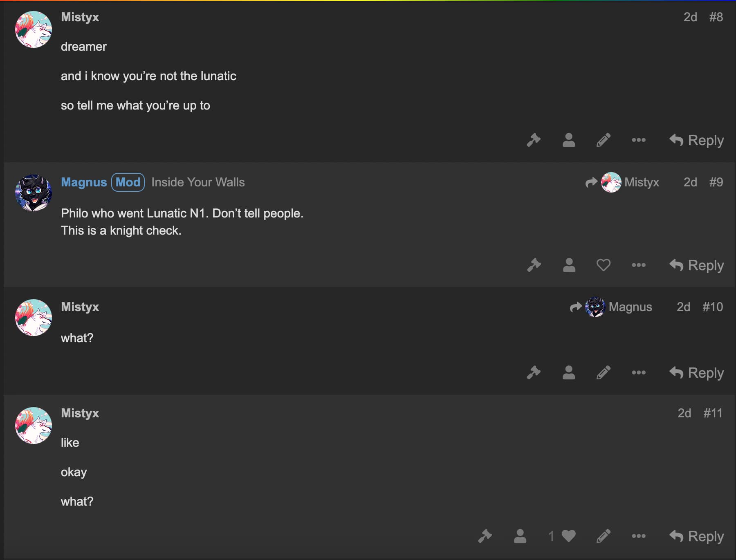Open Magnus's avatar on post #9

[34, 193]
